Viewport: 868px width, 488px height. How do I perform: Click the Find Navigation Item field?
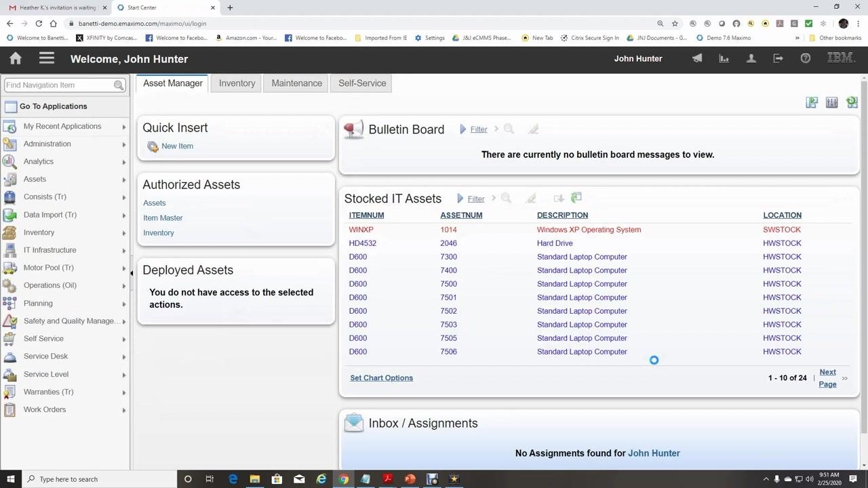pyautogui.click(x=59, y=85)
